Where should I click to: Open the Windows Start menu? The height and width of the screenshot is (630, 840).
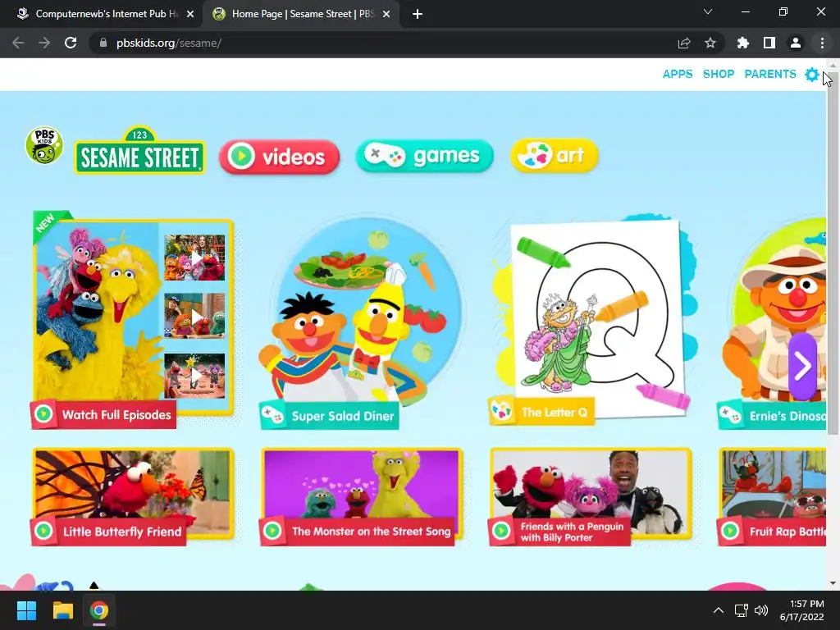coord(26,610)
